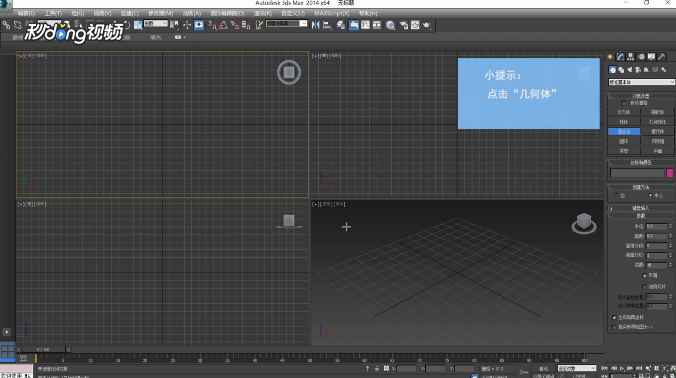Click the 管状体 (Tube) button
Screen dimensions: 676x378
(658, 131)
